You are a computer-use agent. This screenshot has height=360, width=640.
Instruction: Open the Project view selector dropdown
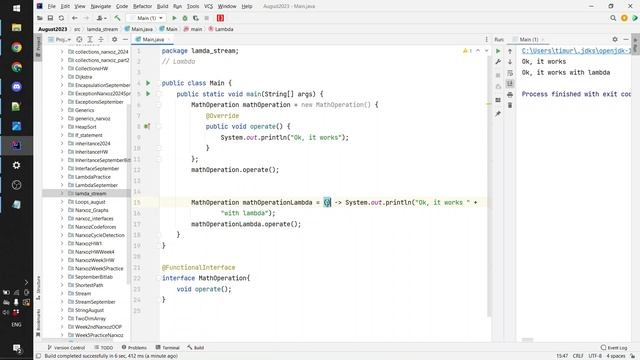pyautogui.click(x=60, y=40)
